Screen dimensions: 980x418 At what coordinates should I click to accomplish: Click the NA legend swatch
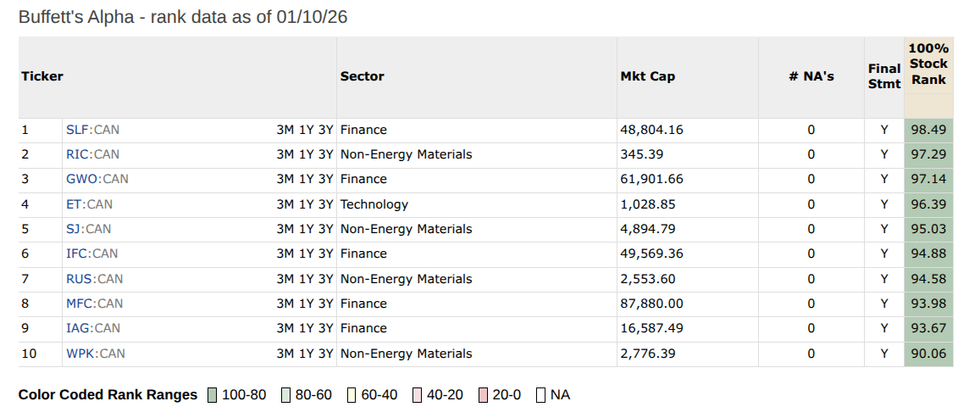tap(541, 395)
